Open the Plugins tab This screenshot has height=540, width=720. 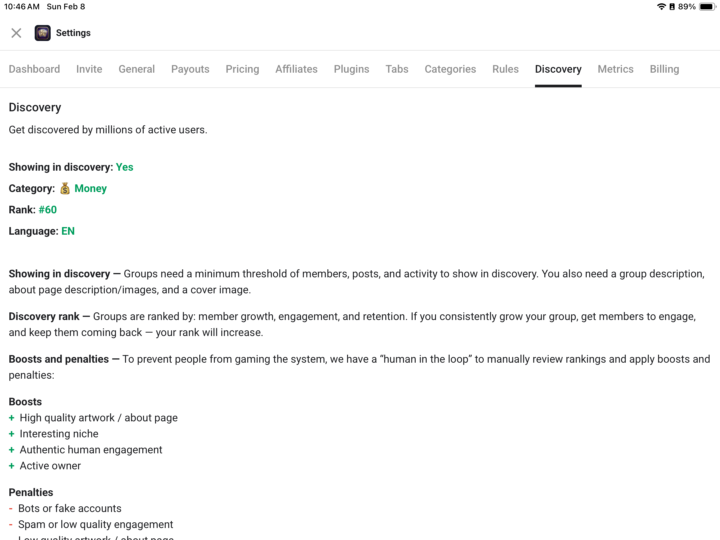(x=351, y=69)
